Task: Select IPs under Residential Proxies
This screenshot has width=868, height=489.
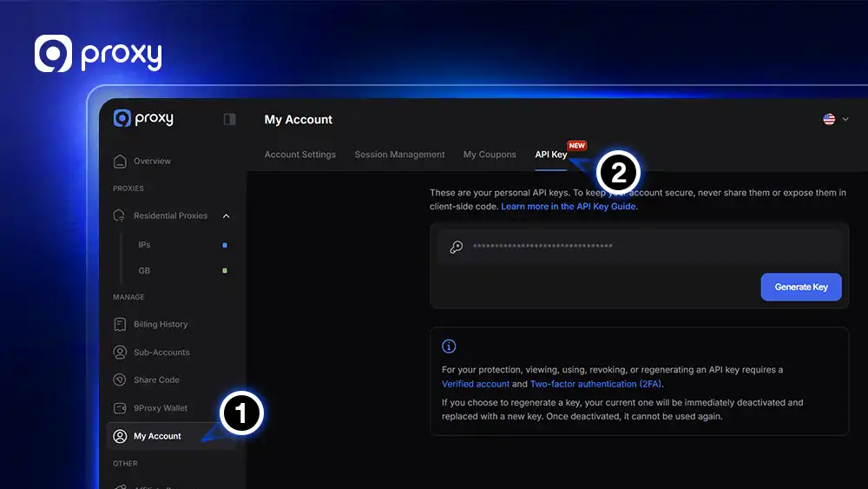Action: [144, 245]
